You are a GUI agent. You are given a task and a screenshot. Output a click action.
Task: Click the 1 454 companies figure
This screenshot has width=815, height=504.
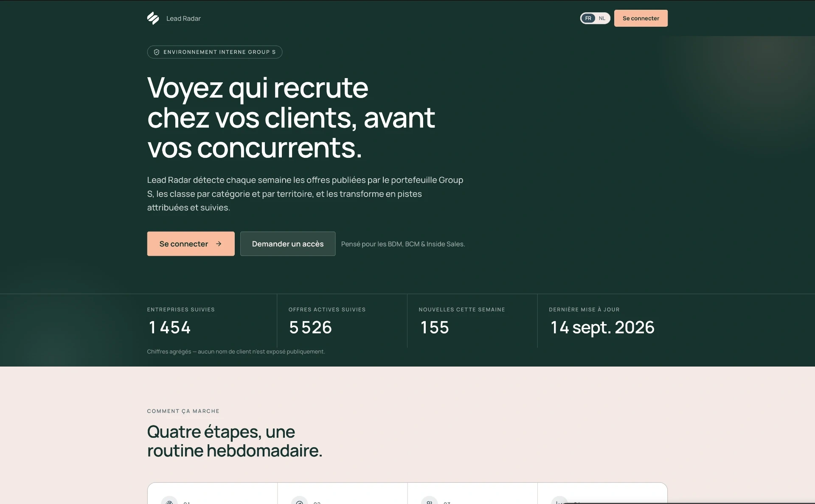pyautogui.click(x=170, y=328)
